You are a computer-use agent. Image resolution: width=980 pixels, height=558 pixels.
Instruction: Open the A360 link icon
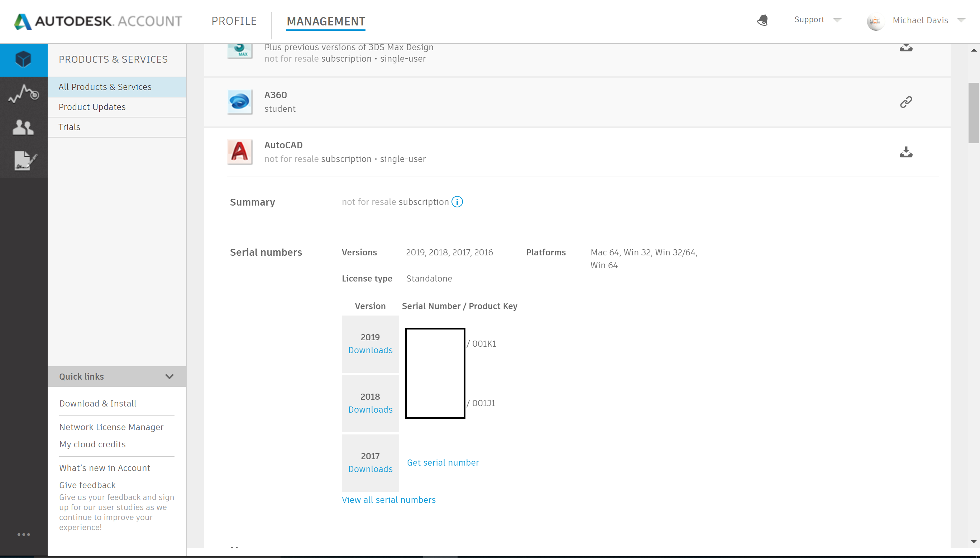tap(906, 102)
